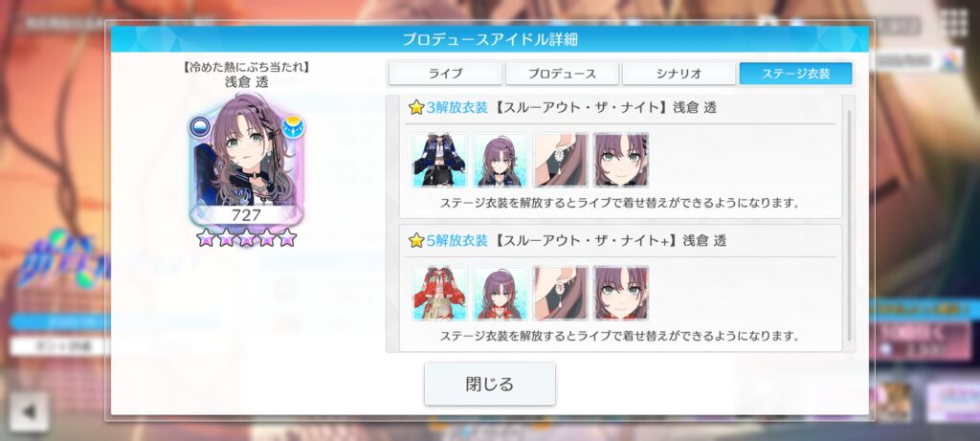Viewport: 980px width, 441px height.
Task: Click the back arrow at bottom left
Action: 29,411
